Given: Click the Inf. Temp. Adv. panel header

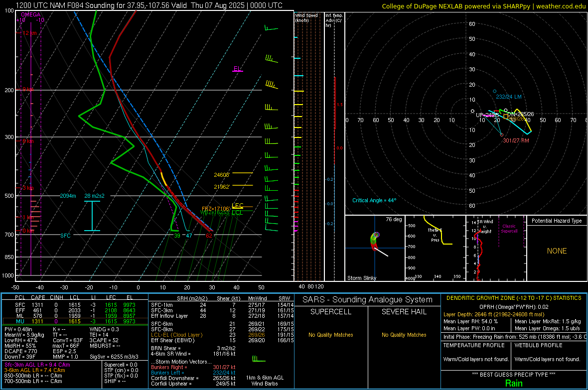Looking at the screenshot, I should coord(334,20).
